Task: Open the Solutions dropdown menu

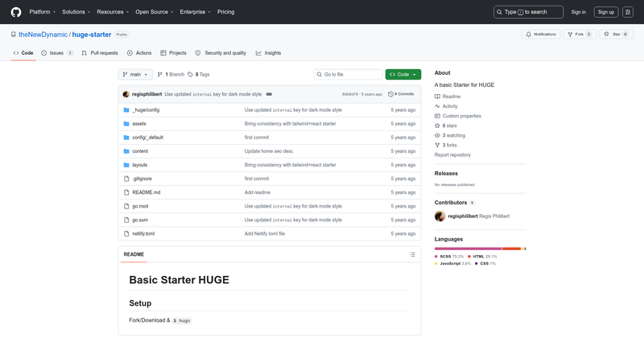Action: (x=76, y=12)
